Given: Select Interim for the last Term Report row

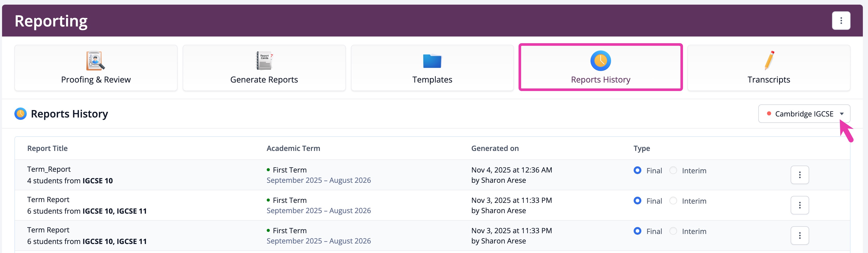Looking at the screenshot, I should (x=673, y=231).
